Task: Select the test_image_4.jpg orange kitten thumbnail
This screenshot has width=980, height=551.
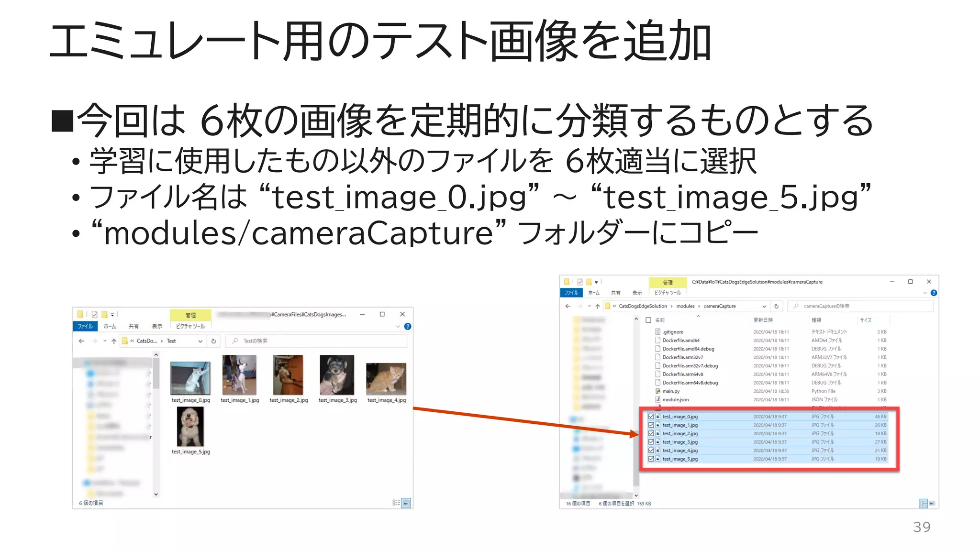Action: (386, 379)
